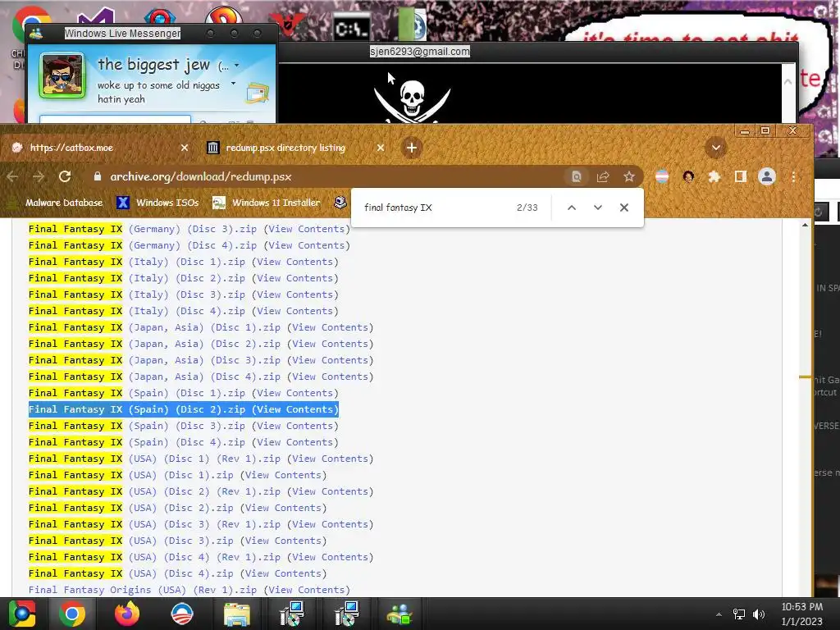This screenshot has height=630, width=840.
Task: Open the Chrome three-dot menu
Action: [793, 177]
